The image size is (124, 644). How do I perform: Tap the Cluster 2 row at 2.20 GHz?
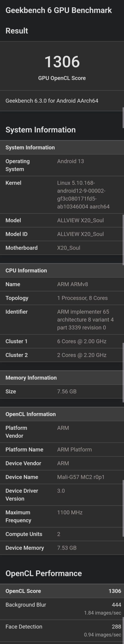pyautogui.click(x=62, y=355)
